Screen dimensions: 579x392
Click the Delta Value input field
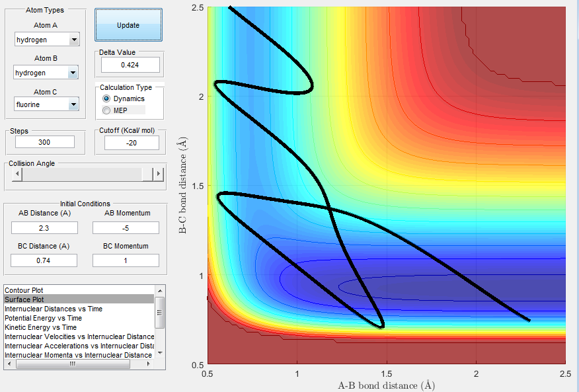pyautogui.click(x=130, y=65)
